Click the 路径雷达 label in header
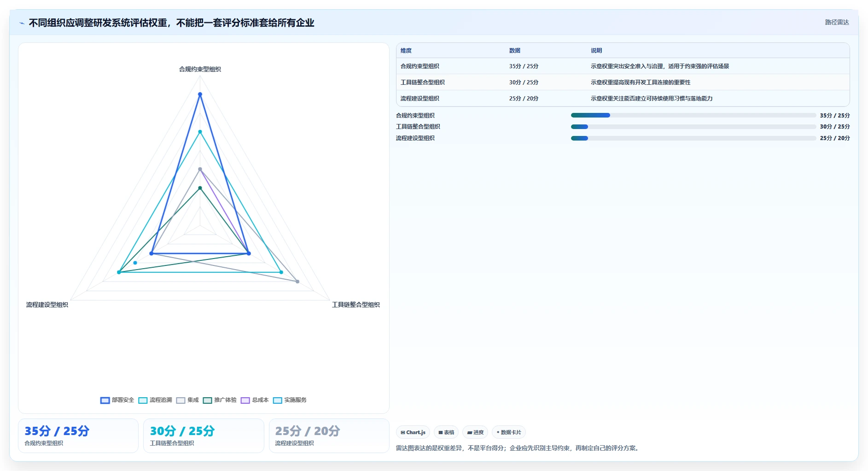Screen dimensions: 868x471 click(837, 22)
